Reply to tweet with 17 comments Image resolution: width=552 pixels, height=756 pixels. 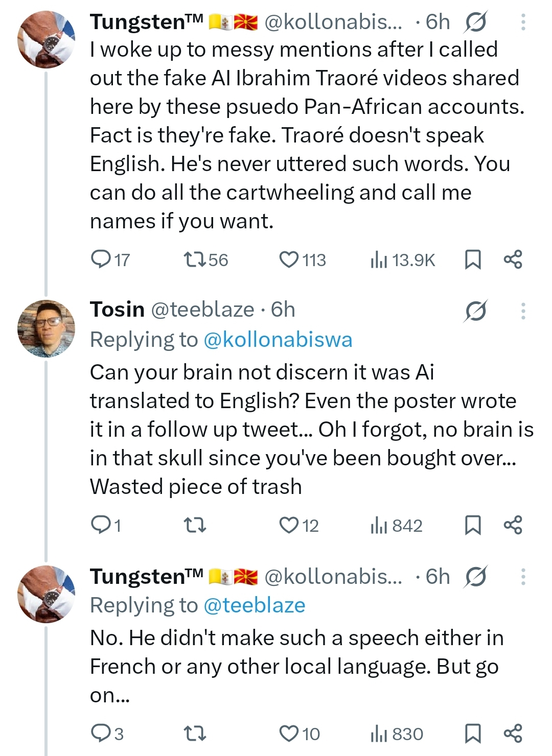point(99,259)
